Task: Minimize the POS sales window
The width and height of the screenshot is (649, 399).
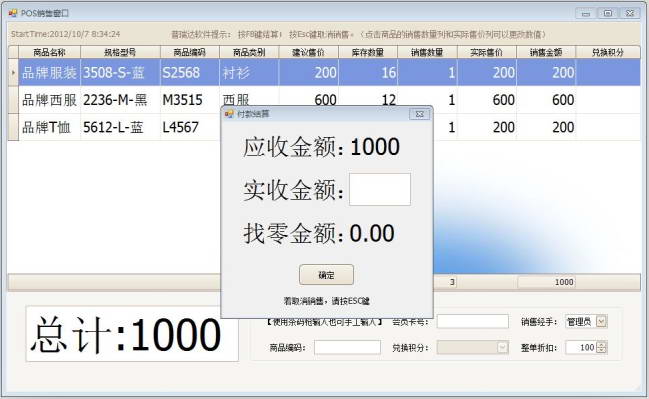Action: coord(585,13)
